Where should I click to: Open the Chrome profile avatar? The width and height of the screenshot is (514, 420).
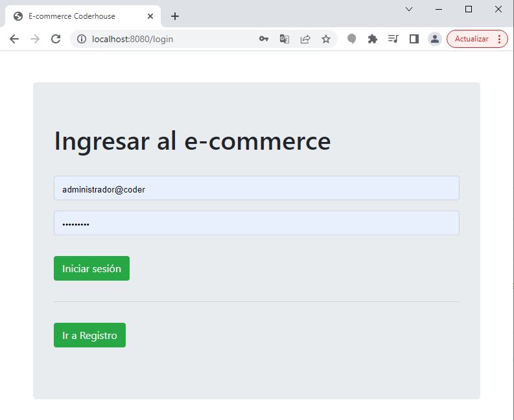pos(435,39)
